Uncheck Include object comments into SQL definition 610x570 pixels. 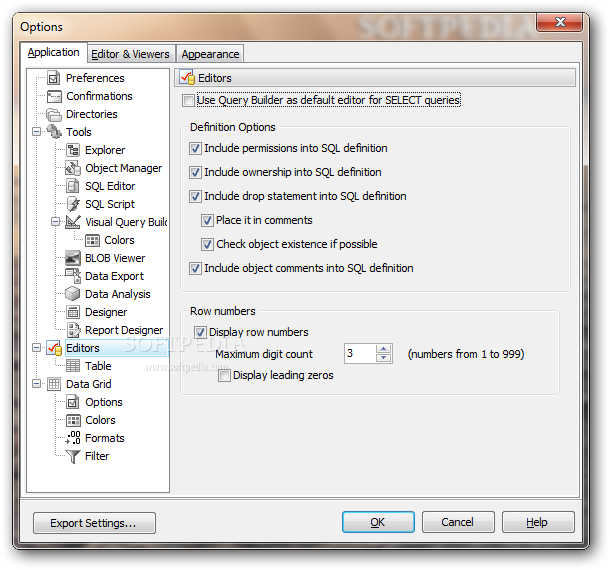pyautogui.click(x=195, y=268)
